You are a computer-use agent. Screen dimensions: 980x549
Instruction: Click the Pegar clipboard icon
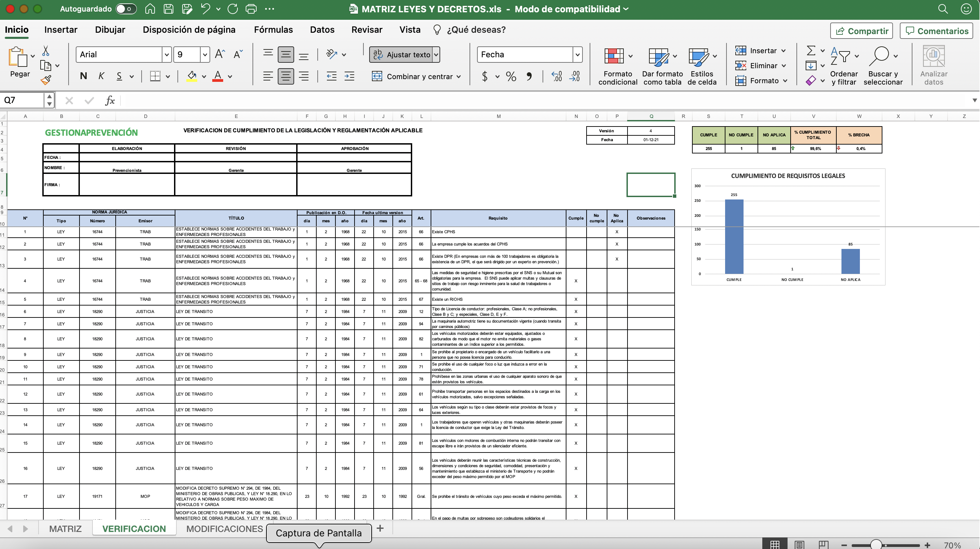pos(18,57)
